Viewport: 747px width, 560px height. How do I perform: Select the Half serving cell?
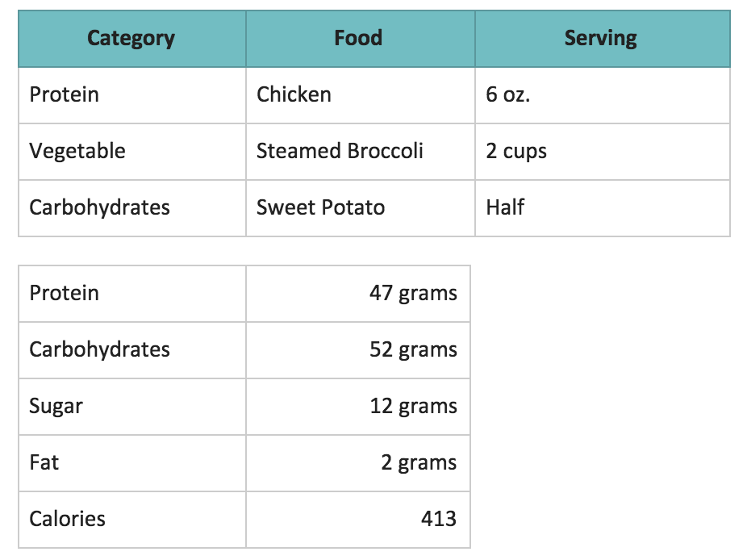[x=505, y=207]
